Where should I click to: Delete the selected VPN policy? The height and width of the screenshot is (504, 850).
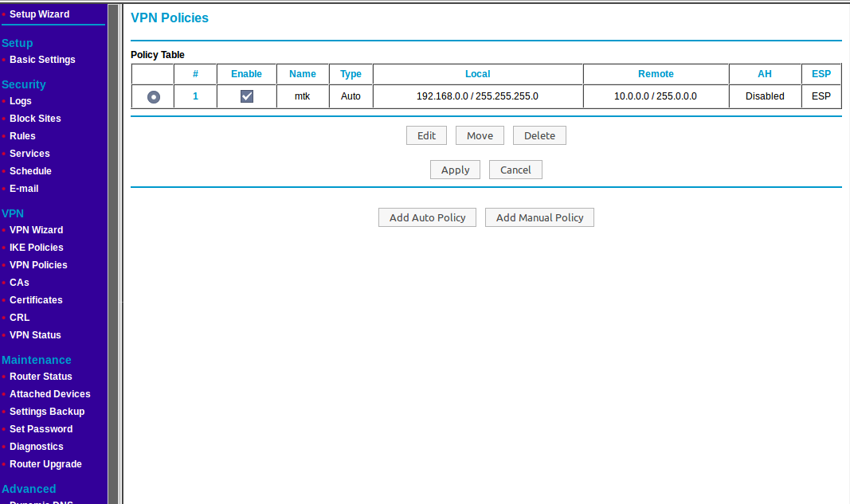(x=539, y=135)
